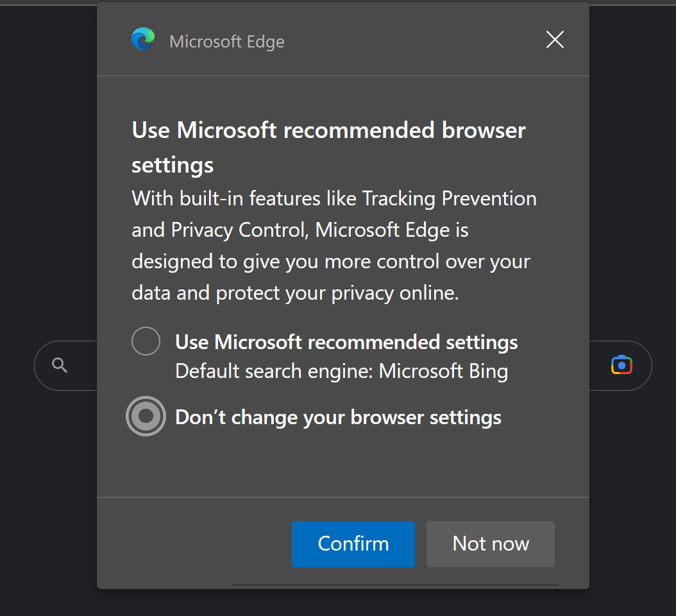The image size is (676, 616).
Task: Click empty header space before the X
Action: (x=414, y=40)
